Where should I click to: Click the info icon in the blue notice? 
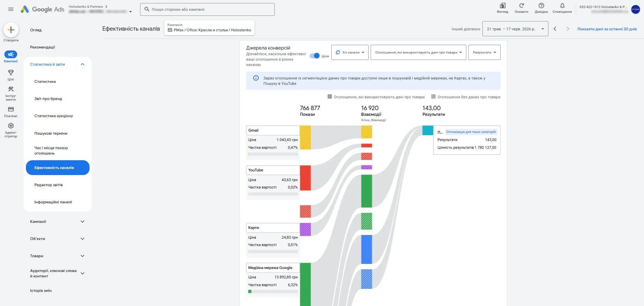pyautogui.click(x=256, y=78)
